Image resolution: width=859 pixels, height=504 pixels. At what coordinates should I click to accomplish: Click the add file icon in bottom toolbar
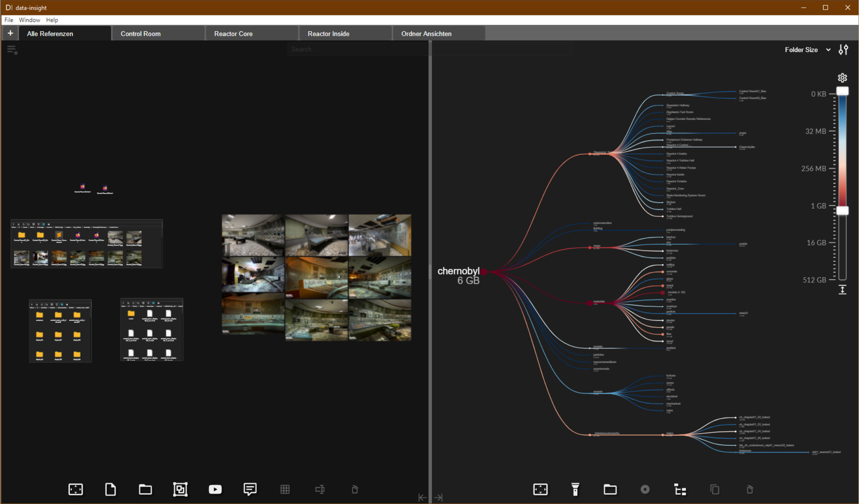(110, 489)
